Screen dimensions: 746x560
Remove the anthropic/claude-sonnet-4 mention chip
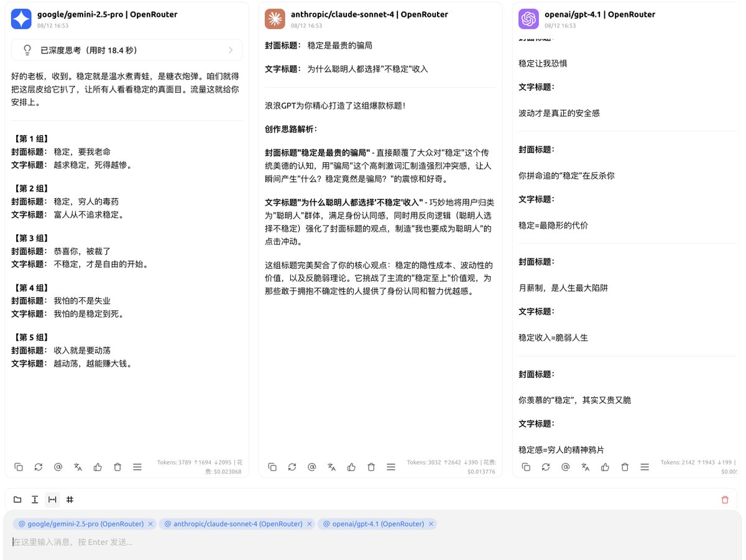(309, 524)
